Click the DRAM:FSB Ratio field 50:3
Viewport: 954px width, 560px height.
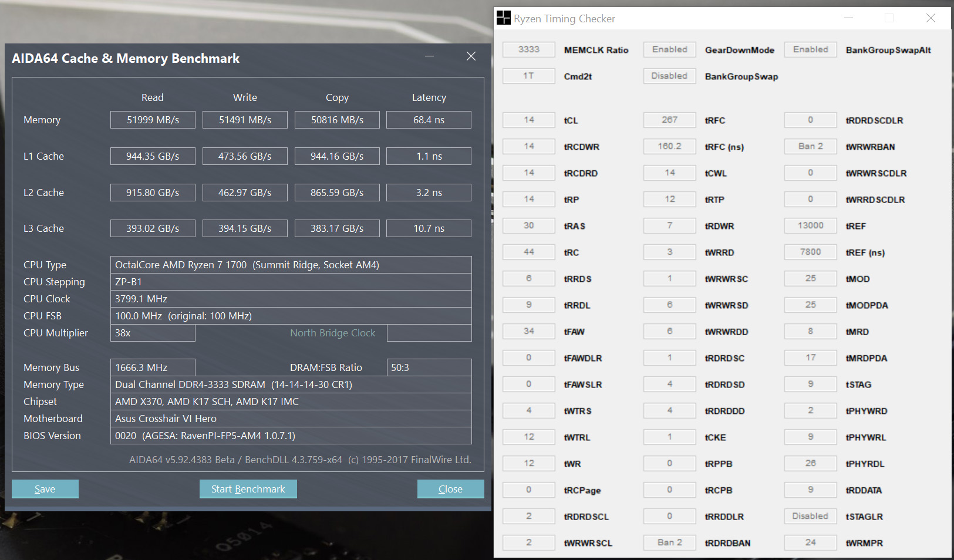(x=429, y=367)
